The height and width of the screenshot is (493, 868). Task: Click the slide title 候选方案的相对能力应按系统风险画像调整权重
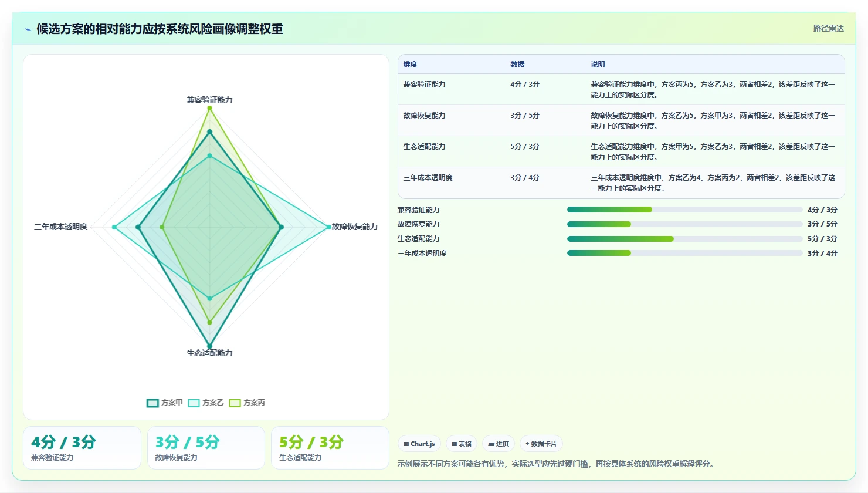point(160,29)
